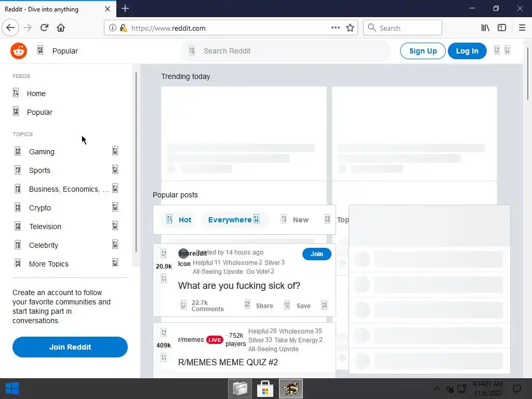Click the Crypto topic icon
This screenshot has width=532, height=399.
pos(18,207)
